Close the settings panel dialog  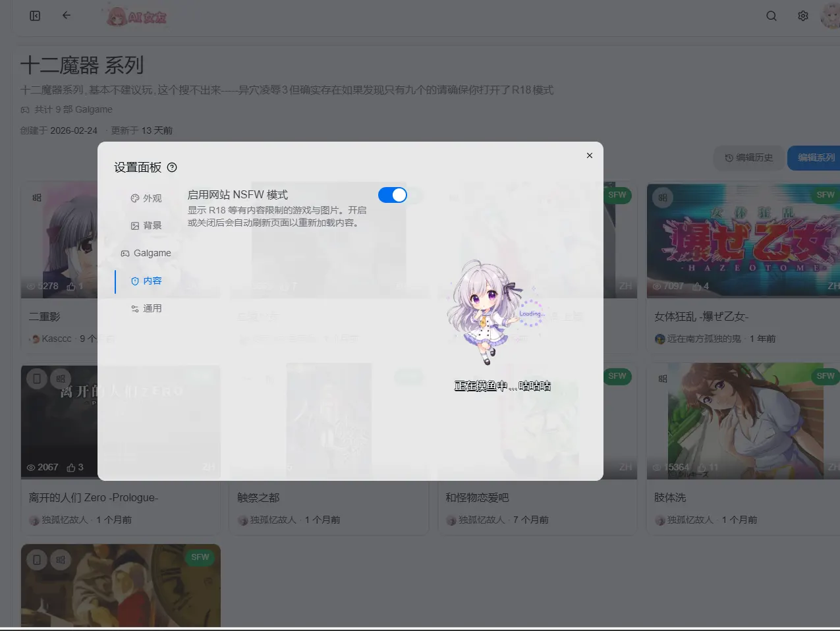pyautogui.click(x=590, y=155)
